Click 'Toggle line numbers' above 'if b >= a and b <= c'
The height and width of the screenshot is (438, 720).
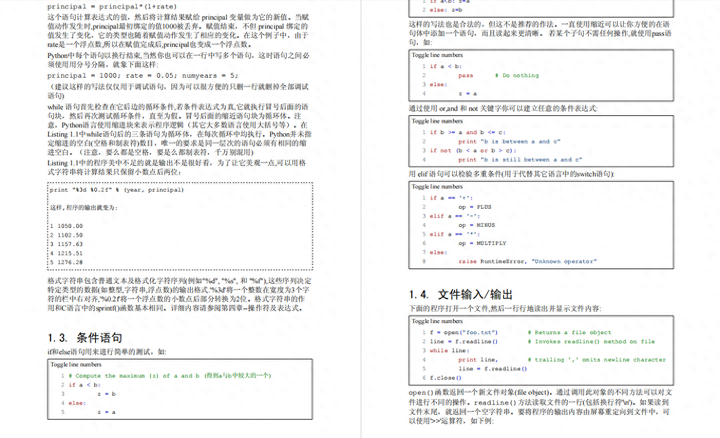[x=437, y=121]
